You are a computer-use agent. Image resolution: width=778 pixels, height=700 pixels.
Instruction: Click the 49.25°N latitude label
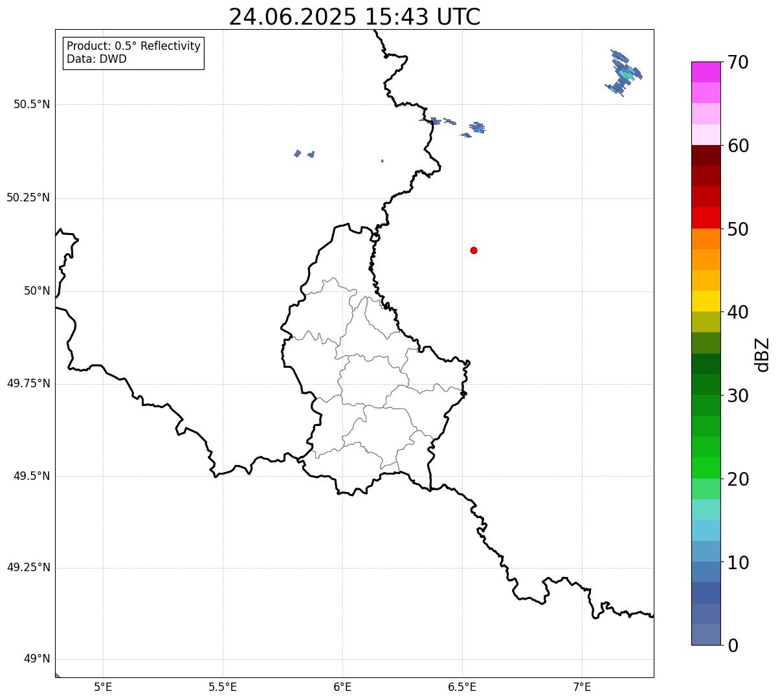click(x=28, y=567)
